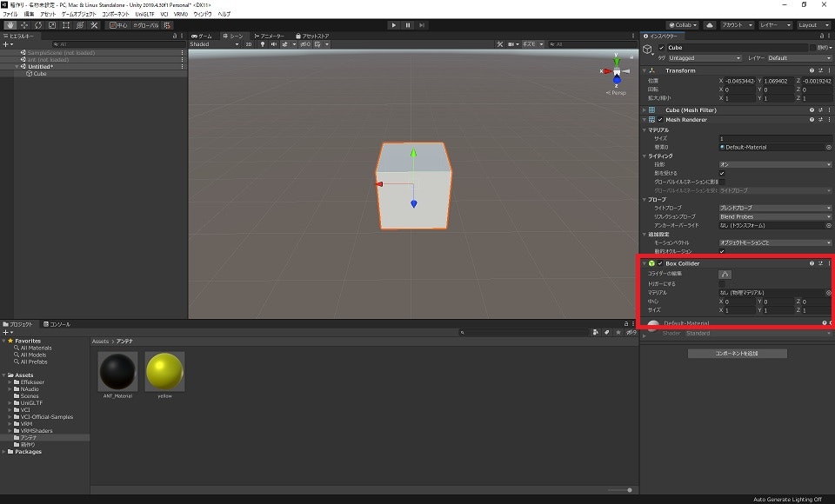Open レイヤー layers dropdown in toolbar
The height and width of the screenshot is (504, 835).
[x=775, y=25]
